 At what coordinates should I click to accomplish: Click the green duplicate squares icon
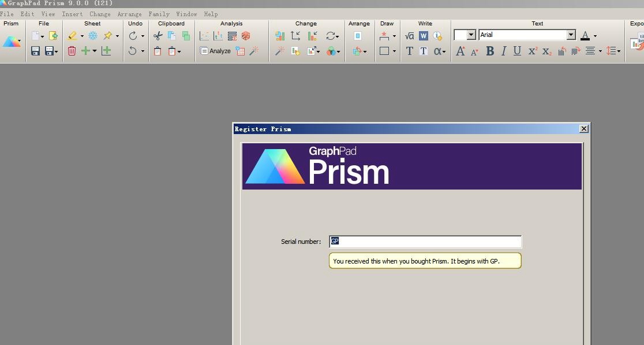(x=186, y=36)
